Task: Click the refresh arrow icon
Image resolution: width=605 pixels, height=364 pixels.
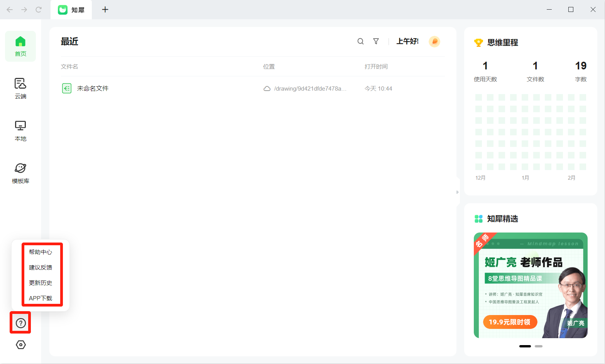Action: 38,10
